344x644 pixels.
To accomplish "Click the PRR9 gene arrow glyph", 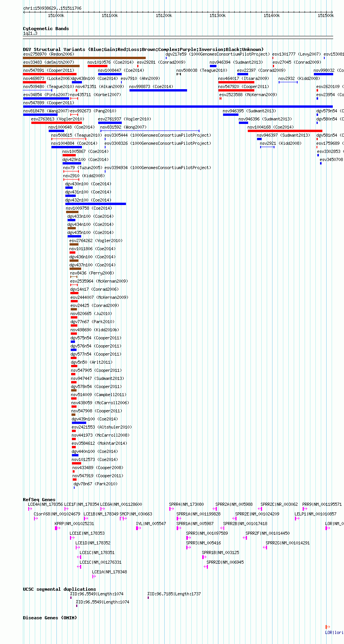I will (x=305, y=509).
